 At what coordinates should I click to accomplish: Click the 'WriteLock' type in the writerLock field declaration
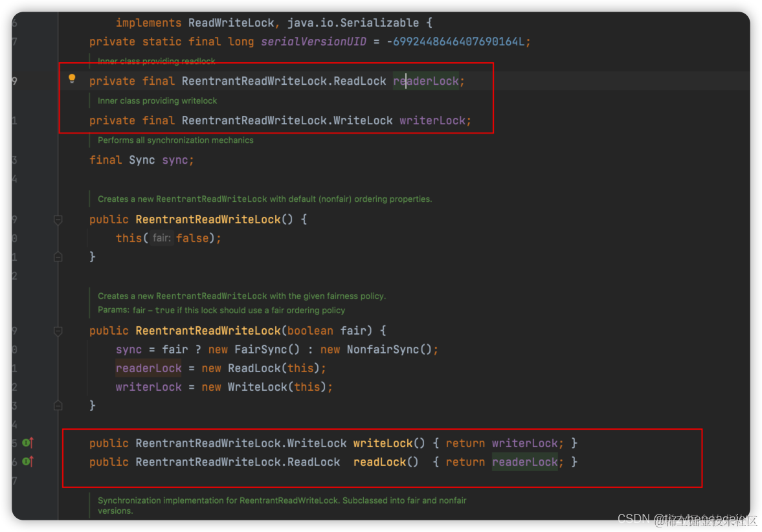(363, 120)
